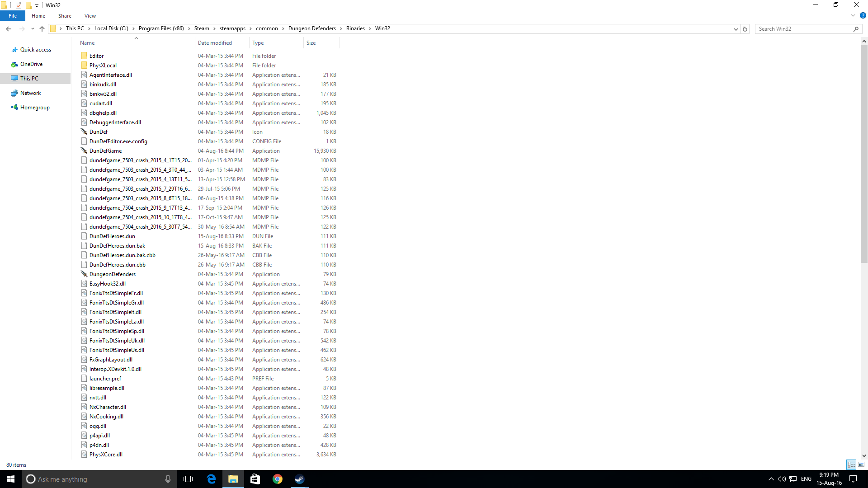Click the vertical scrollbar thumb
The height and width of the screenshot is (488, 868).
(864, 154)
